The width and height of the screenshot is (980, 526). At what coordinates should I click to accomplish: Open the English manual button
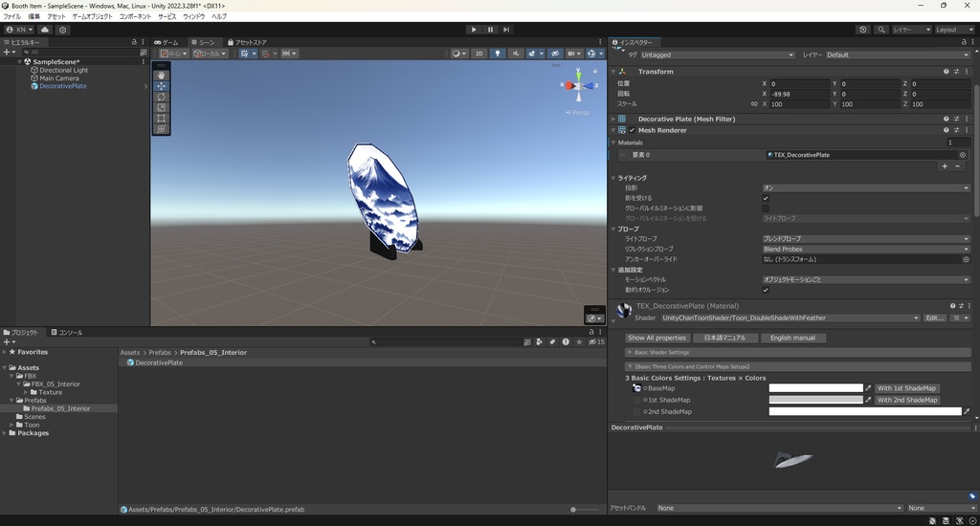pos(792,338)
